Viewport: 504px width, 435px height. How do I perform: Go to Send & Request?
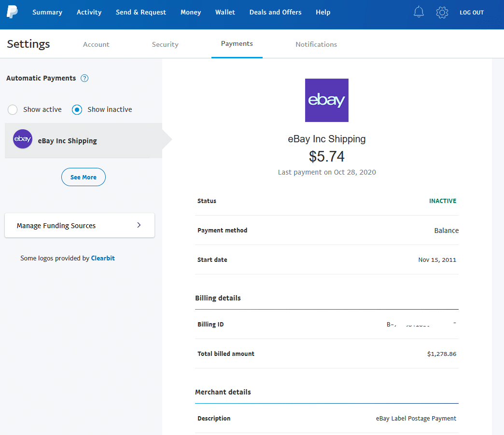point(141,12)
